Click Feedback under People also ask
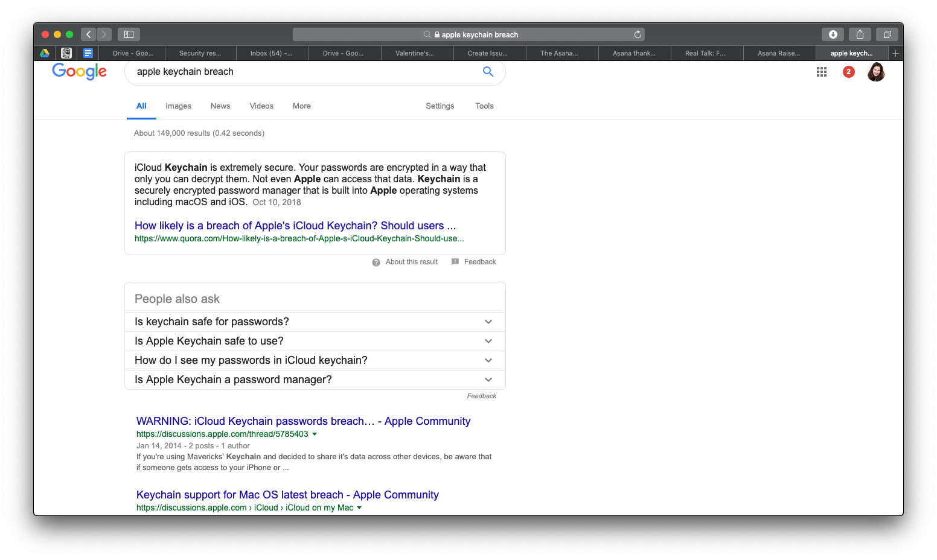Viewport: 937px width, 560px height. coord(481,396)
